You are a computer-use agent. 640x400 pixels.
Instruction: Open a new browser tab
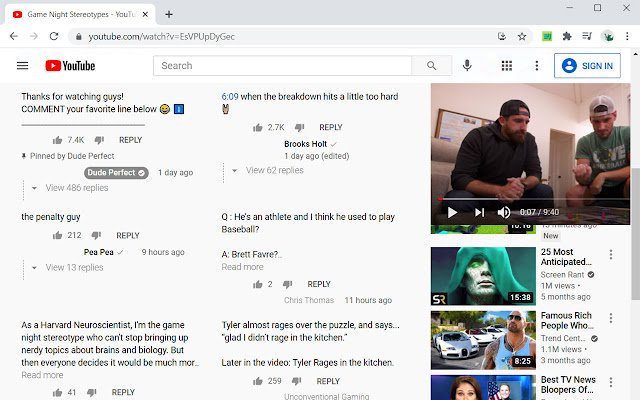(x=169, y=14)
